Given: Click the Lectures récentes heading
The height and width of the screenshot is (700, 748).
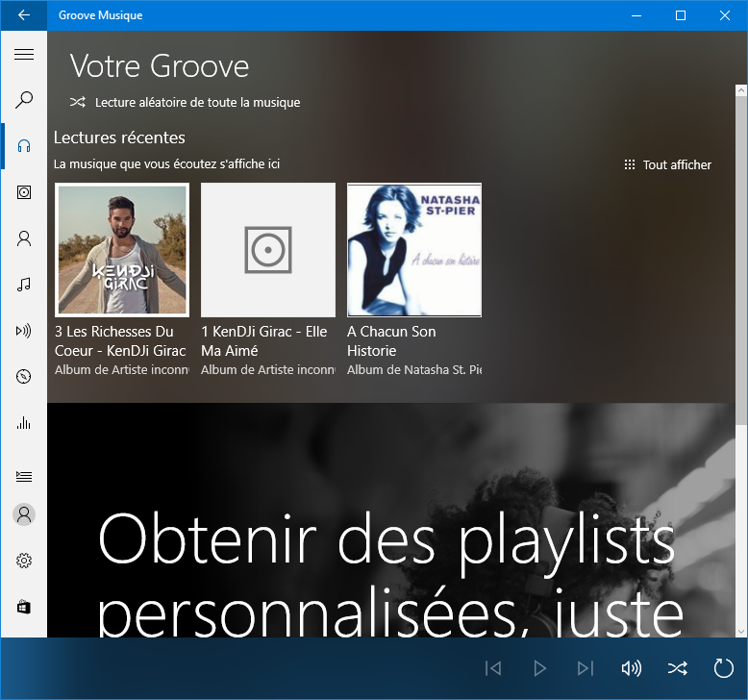Looking at the screenshot, I should [119, 137].
